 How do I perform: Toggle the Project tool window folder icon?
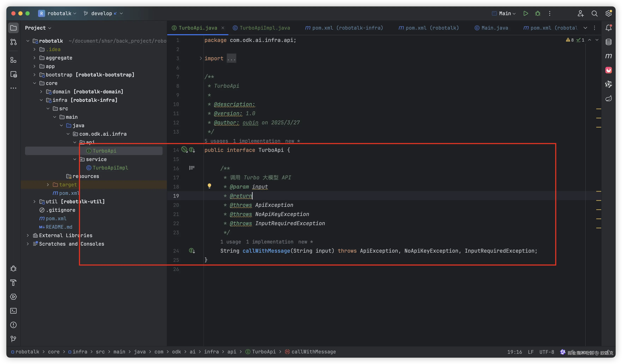tap(13, 28)
